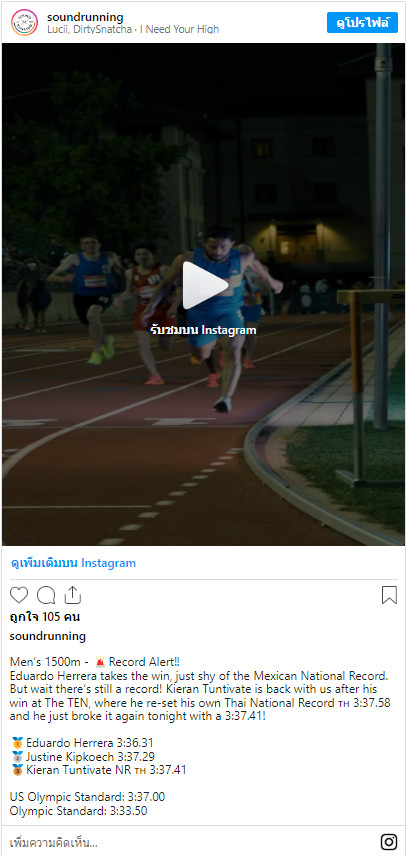Open soundrunning name above caption
406x856 pixels.
click(48, 636)
